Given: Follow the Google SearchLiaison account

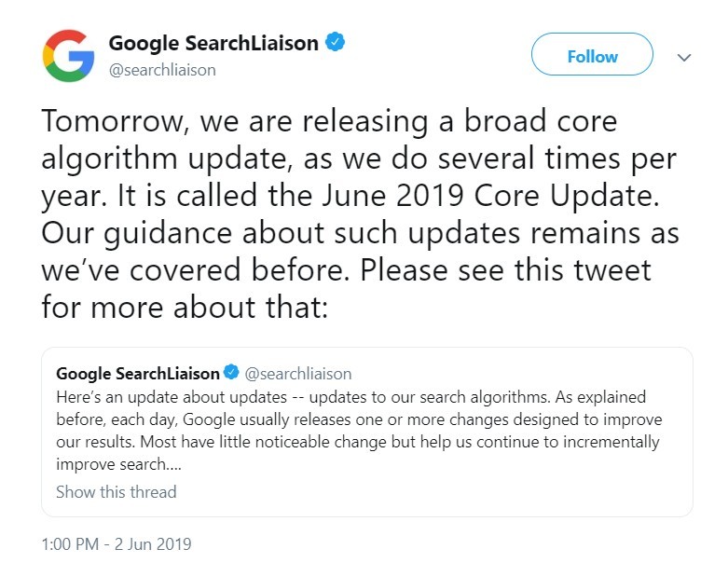Looking at the screenshot, I should (592, 57).
